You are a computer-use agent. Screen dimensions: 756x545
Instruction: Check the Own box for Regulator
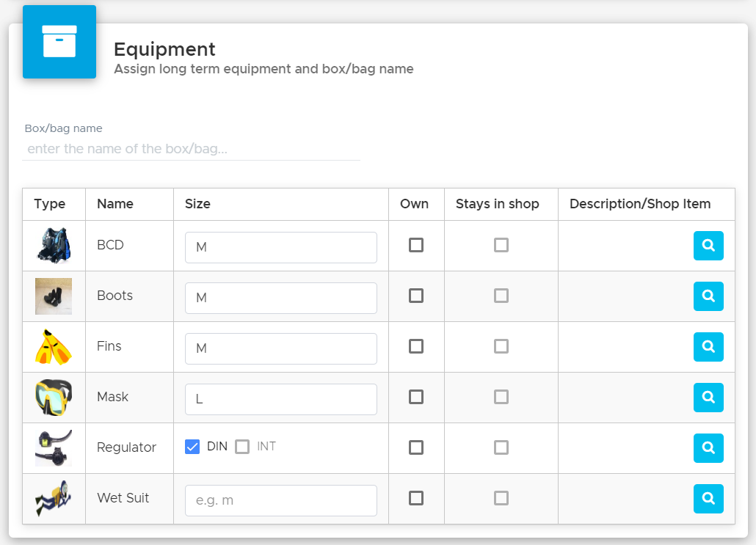pyautogui.click(x=416, y=447)
